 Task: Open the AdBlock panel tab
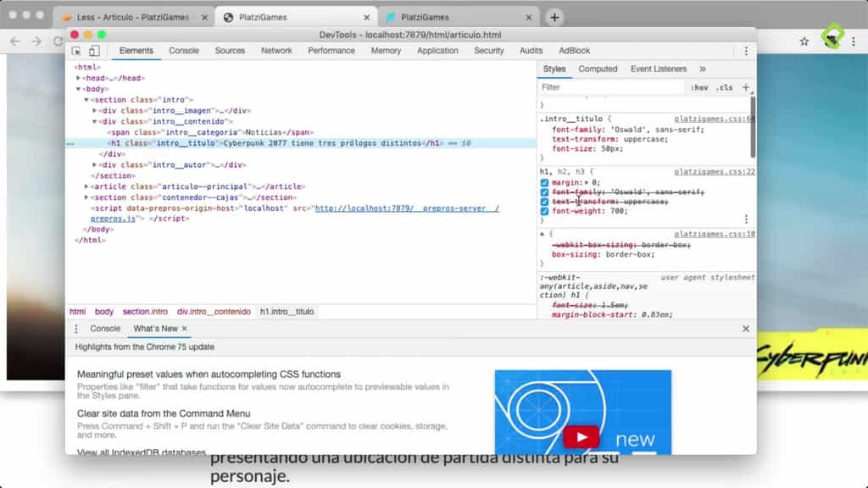(574, 51)
